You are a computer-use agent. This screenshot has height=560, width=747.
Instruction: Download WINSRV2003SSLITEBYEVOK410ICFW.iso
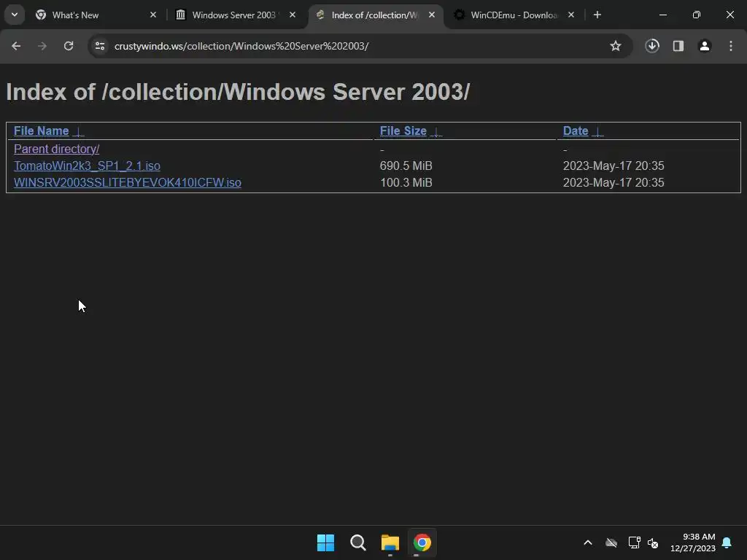128,182
